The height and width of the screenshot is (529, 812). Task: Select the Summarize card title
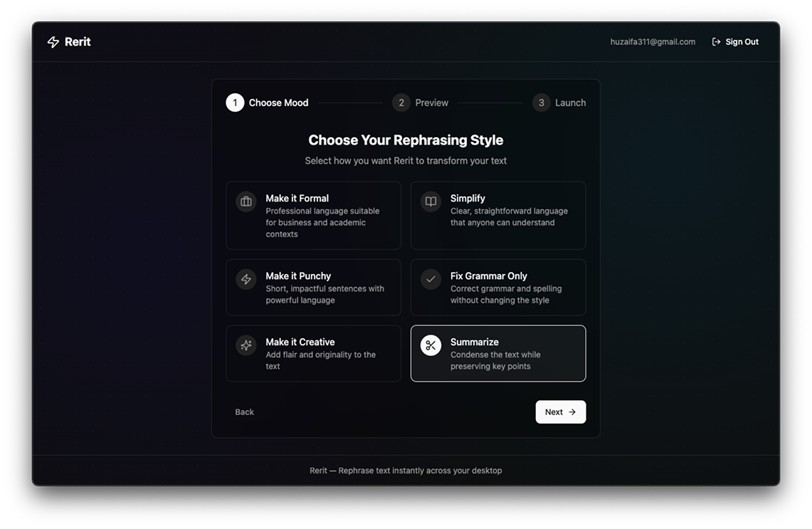point(475,342)
